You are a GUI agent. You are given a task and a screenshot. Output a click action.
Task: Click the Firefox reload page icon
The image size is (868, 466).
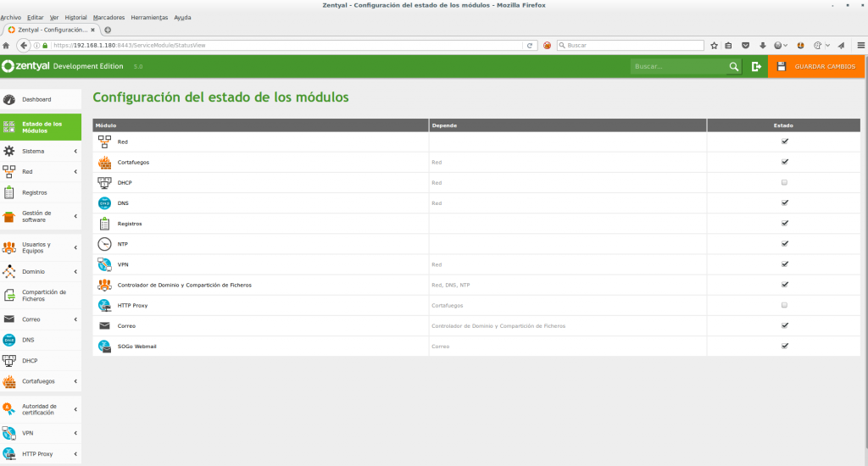(530, 46)
